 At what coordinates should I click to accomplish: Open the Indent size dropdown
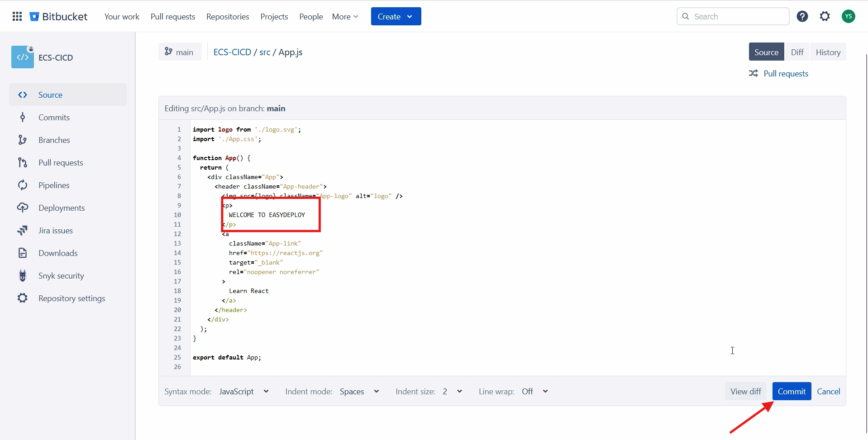[x=453, y=391]
